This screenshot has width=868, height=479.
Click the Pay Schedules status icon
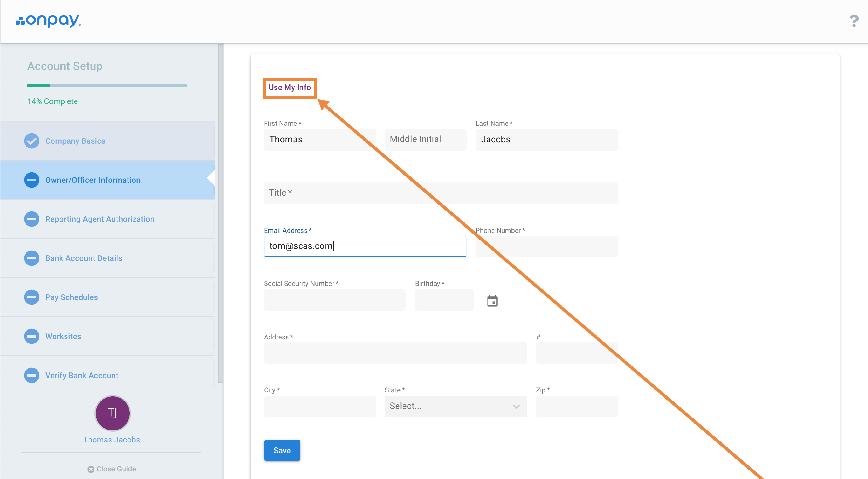tap(32, 297)
